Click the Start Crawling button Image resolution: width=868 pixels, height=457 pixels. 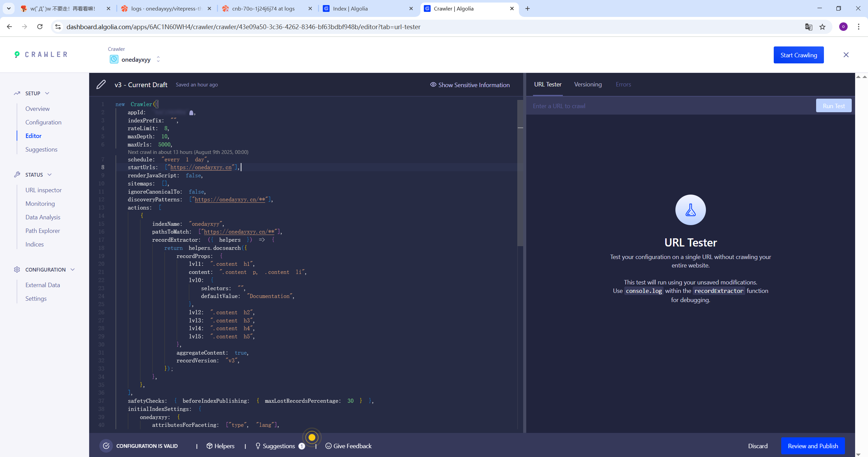point(798,55)
